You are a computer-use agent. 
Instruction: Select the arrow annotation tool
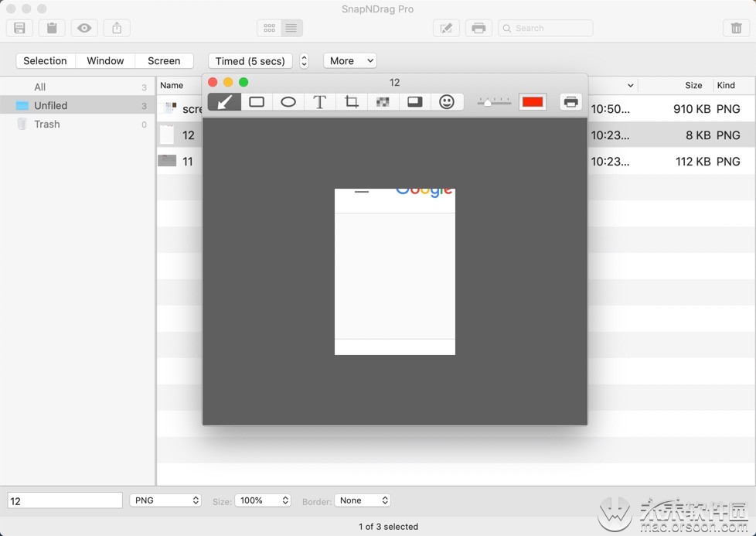pyautogui.click(x=223, y=101)
